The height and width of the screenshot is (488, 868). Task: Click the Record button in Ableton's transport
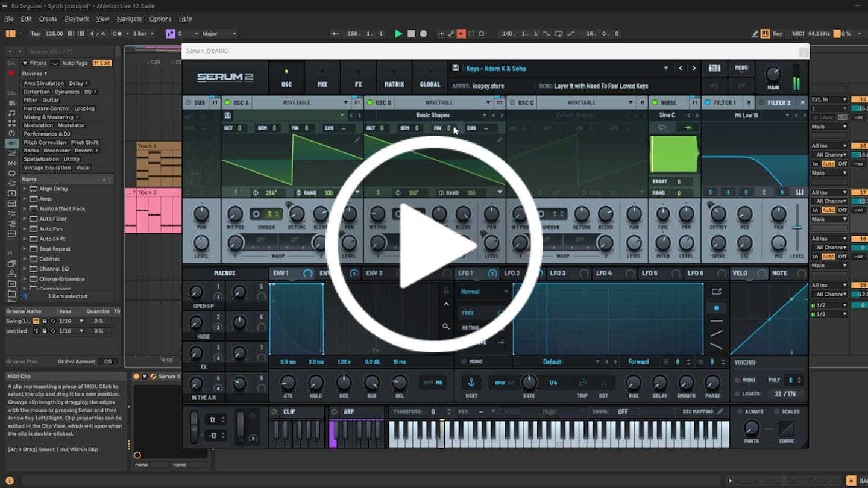click(x=423, y=34)
